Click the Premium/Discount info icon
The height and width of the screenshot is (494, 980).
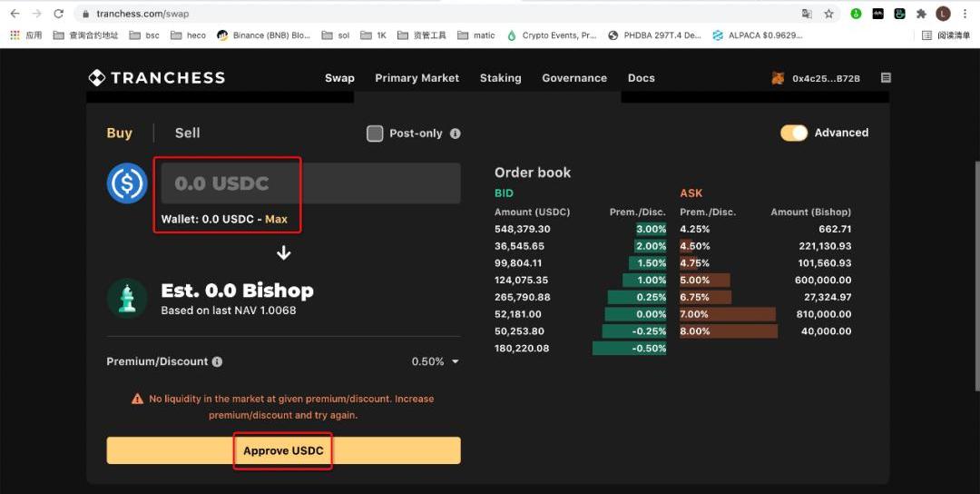pyautogui.click(x=217, y=361)
